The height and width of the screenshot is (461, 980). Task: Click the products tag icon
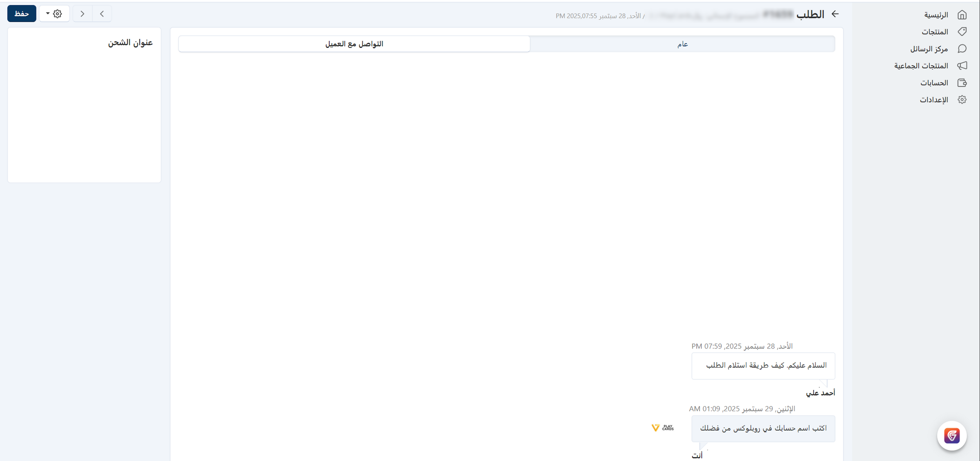[x=962, y=32]
